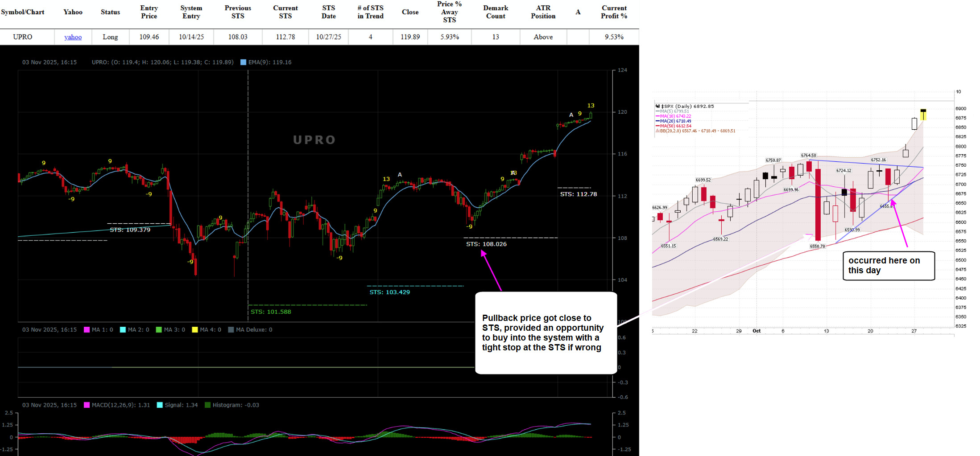980x456 pixels.
Task: Click the EMA(9) blue legend swatch
Action: click(x=243, y=62)
